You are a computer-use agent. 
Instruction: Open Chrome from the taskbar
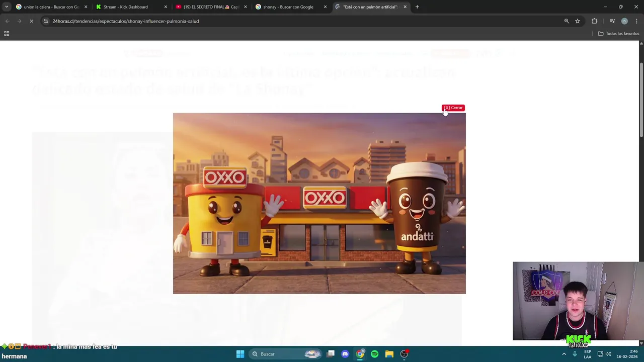(360, 354)
